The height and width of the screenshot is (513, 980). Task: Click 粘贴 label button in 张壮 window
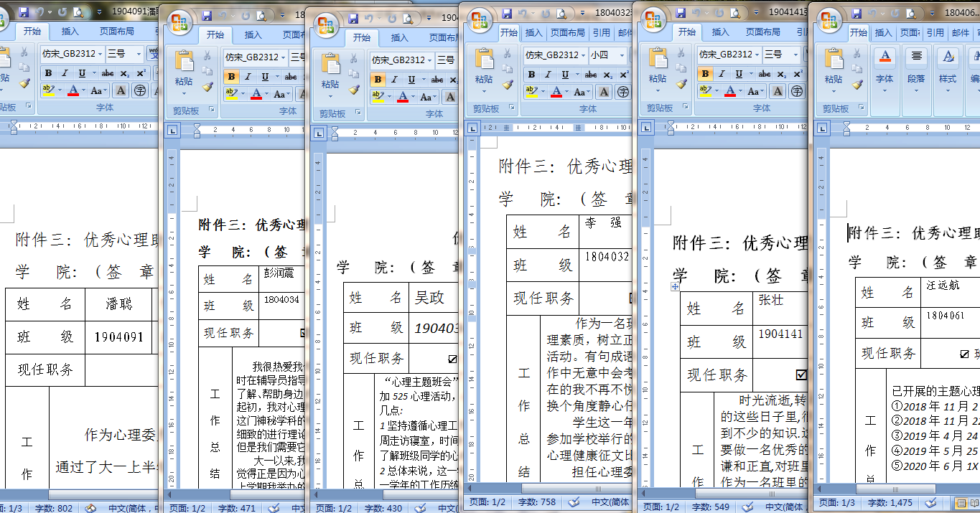pos(658,79)
